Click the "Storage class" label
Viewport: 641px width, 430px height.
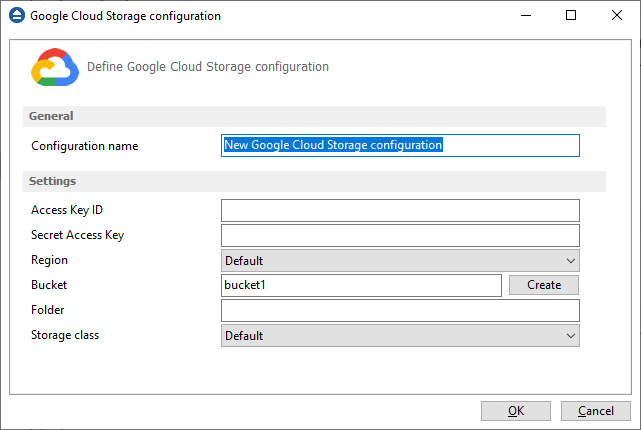pos(65,335)
